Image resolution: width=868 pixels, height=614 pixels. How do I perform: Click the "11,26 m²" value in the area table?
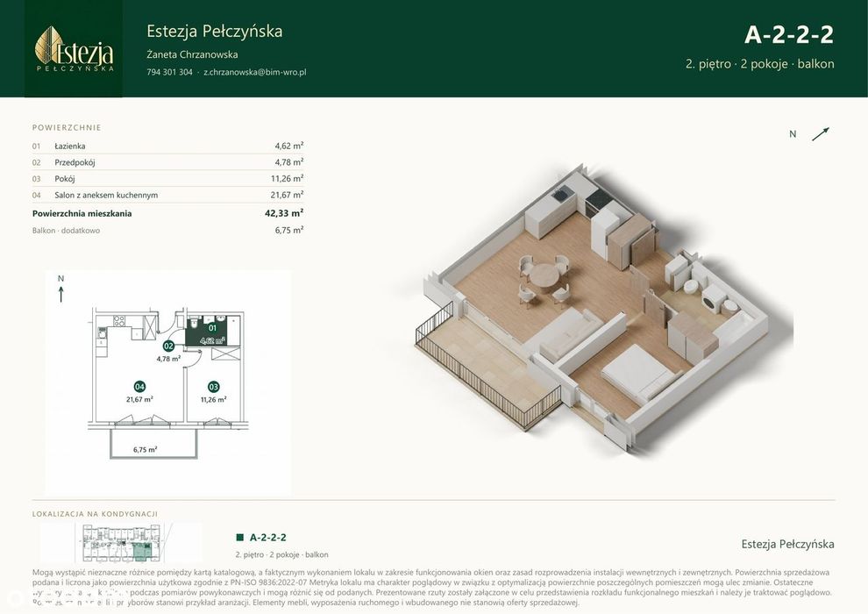tap(288, 178)
